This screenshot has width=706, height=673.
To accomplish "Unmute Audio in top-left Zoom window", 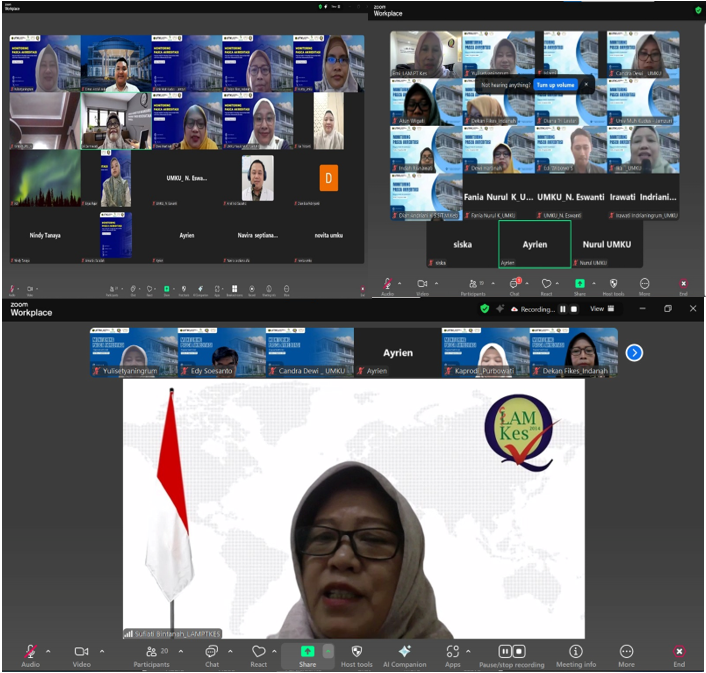I will pyautogui.click(x=12, y=290).
